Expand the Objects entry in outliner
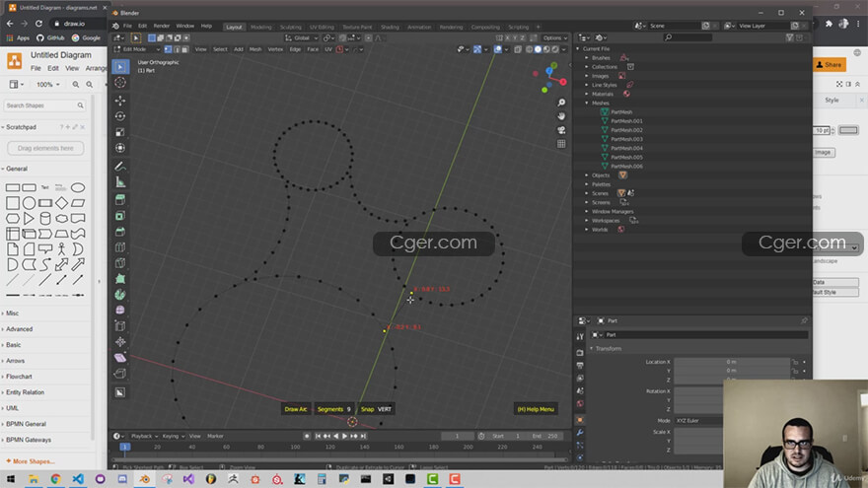Viewport: 868px width, 488px height. 587,175
